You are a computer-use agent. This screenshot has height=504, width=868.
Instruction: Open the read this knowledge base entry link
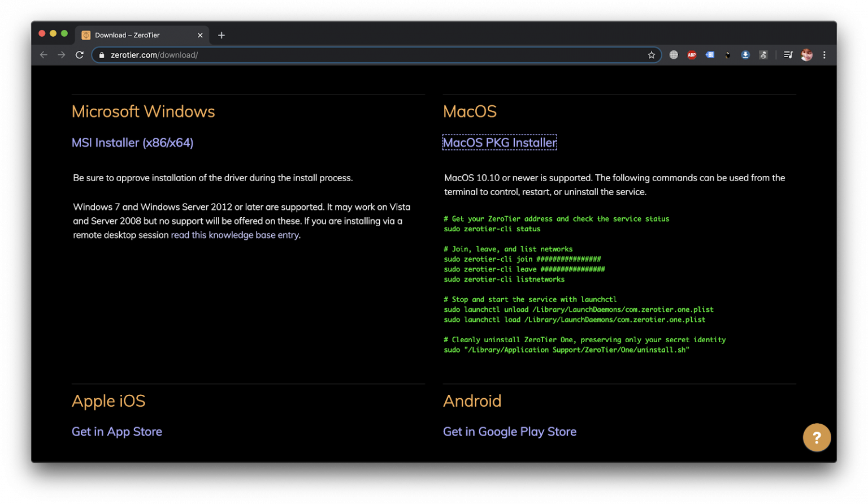pos(235,235)
